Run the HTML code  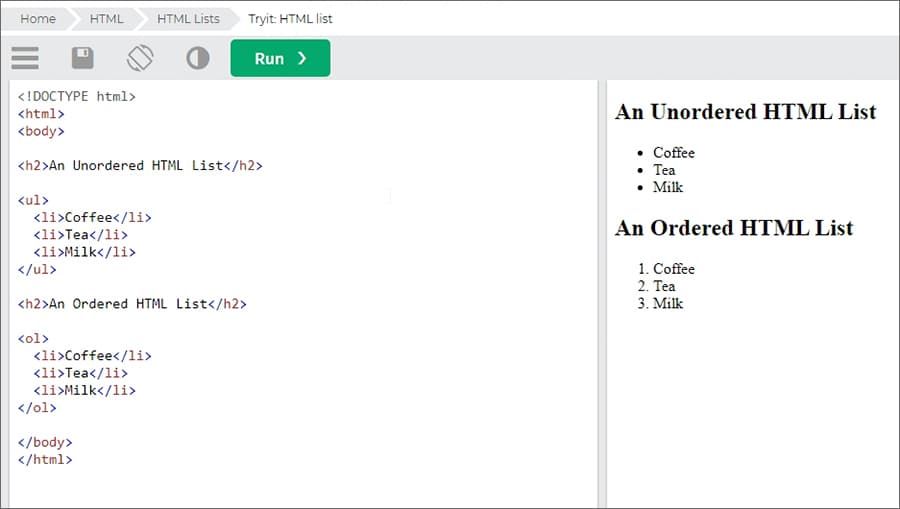280,58
